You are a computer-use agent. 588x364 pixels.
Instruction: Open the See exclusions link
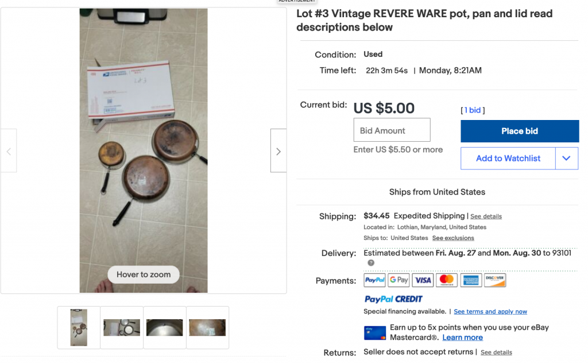453,238
